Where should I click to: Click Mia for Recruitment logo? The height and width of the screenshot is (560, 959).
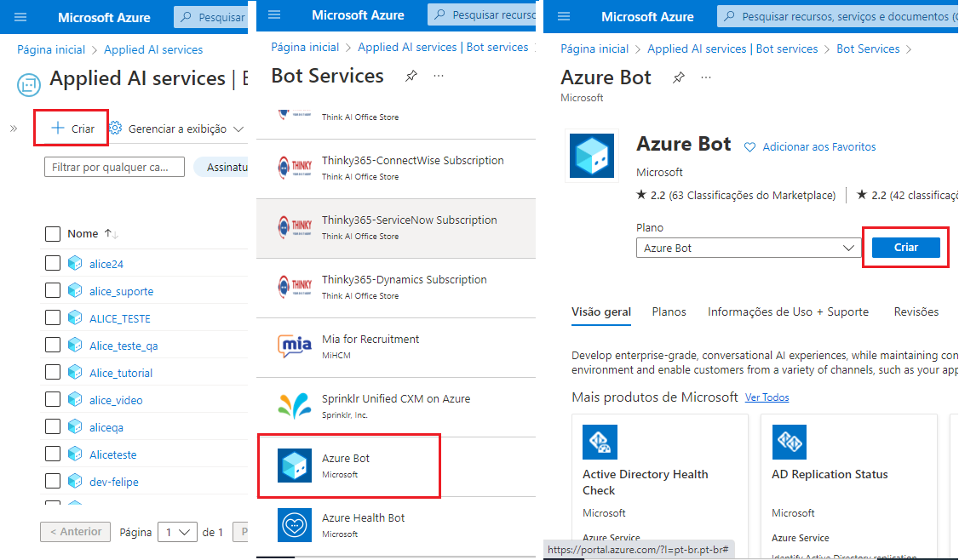[x=294, y=346]
